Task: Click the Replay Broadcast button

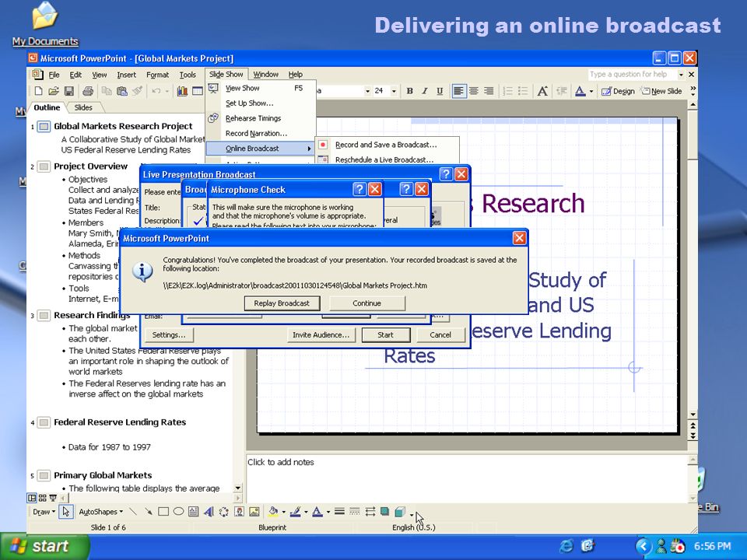Action: (x=282, y=303)
